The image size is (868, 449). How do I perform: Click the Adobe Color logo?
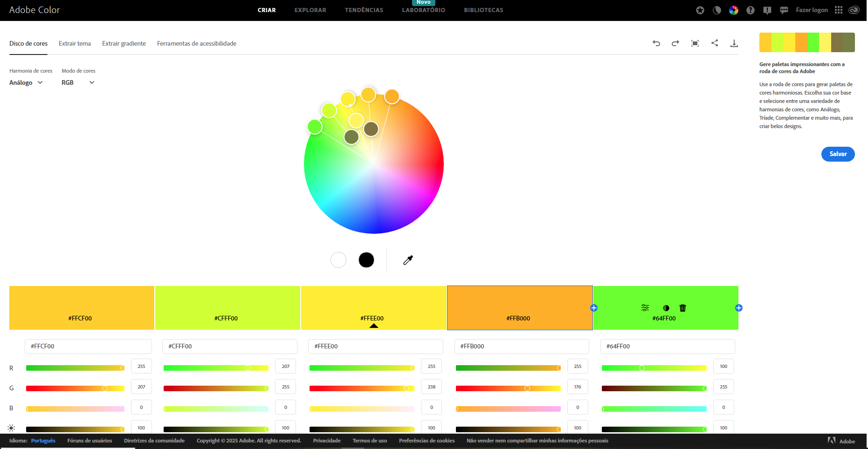pyautogui.click(x=34, y=10)
